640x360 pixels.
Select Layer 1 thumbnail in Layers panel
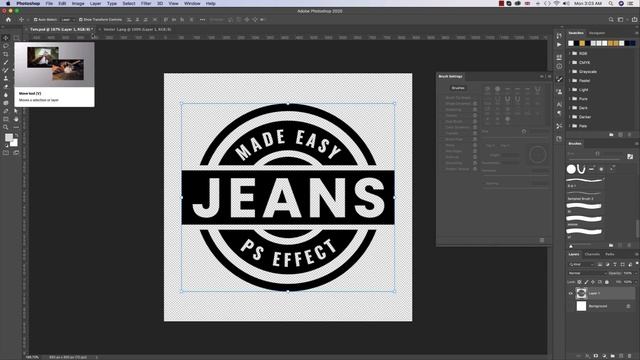coord(581,293)
